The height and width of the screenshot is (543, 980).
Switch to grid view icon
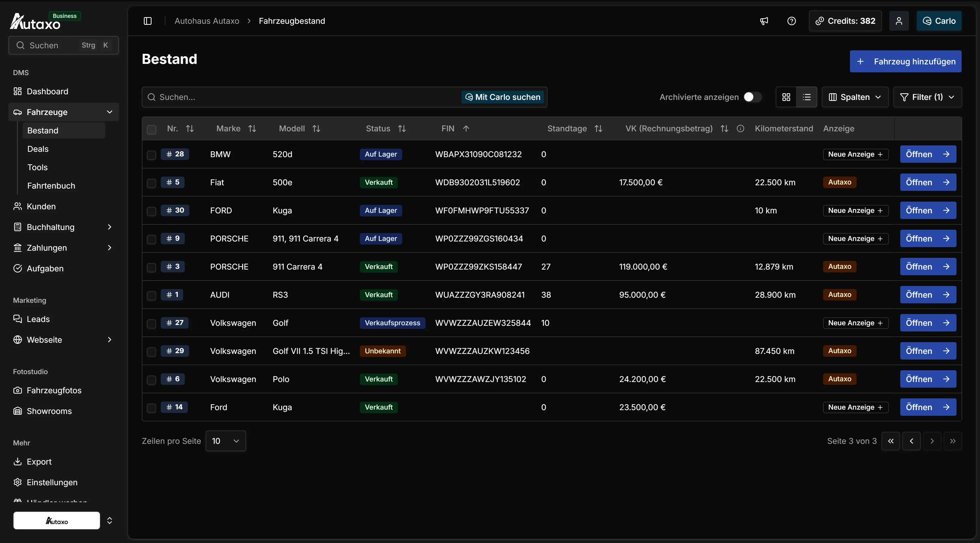(786, 97)
